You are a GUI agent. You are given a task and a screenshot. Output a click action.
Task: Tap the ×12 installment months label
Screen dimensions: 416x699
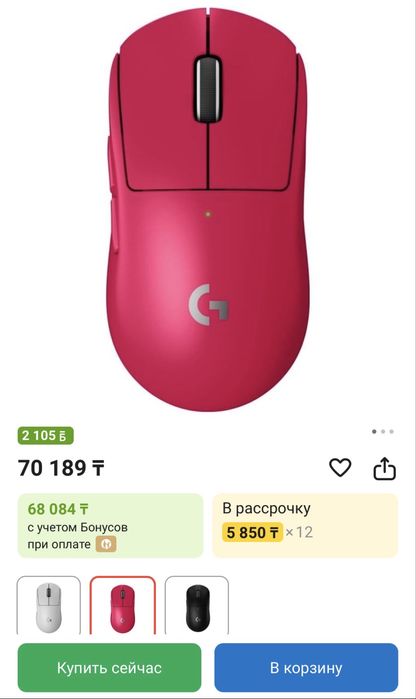(x=299, y=532)
